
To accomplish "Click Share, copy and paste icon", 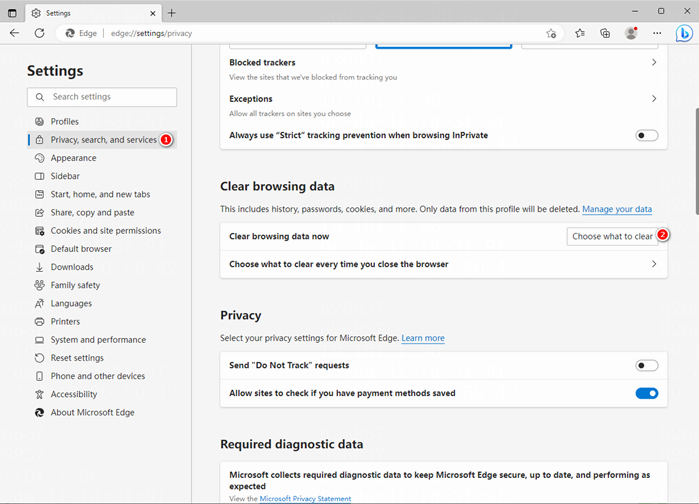I will pyautogui.click(x=39, y=213).
